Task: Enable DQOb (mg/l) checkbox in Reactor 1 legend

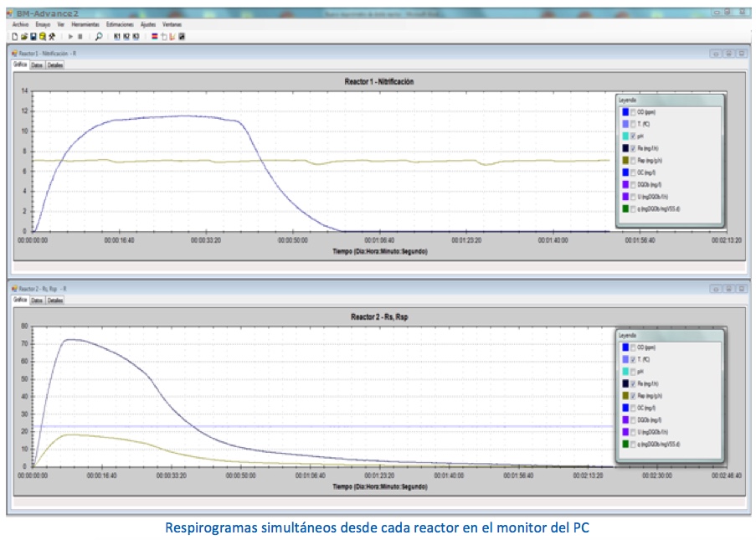Action: [x=633, y=185]
